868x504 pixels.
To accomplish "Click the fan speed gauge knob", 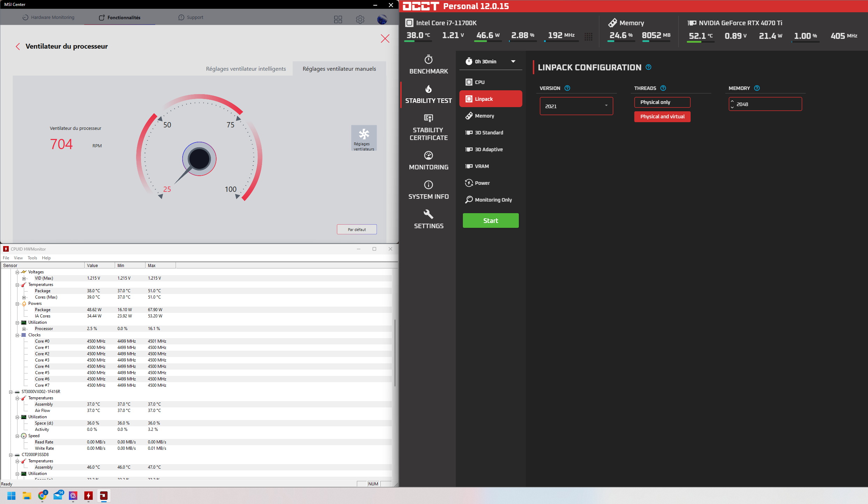I will [199, 159].
